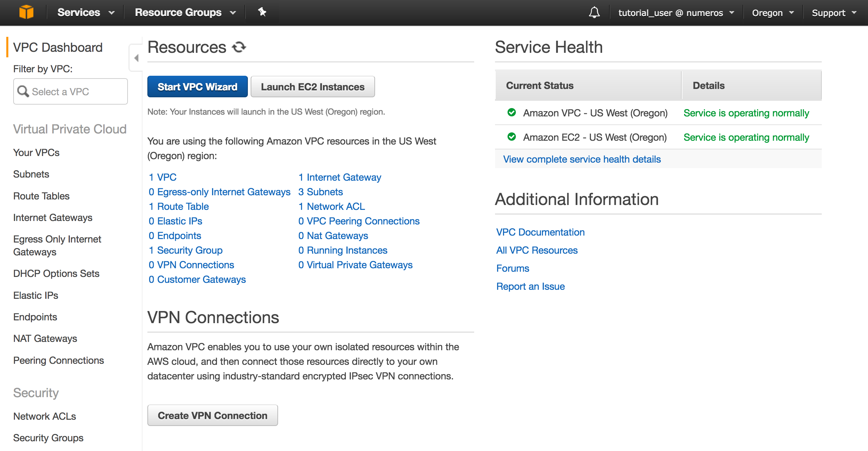
Task: Click the 1 Network ACL link
Action: [332, 206]
